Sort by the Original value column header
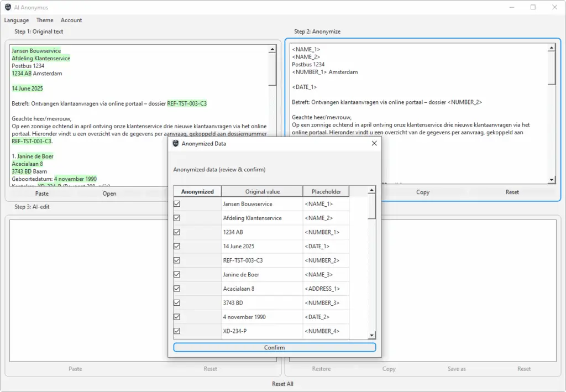The width and height of the screenshot is (566, 392). (262, 192)
